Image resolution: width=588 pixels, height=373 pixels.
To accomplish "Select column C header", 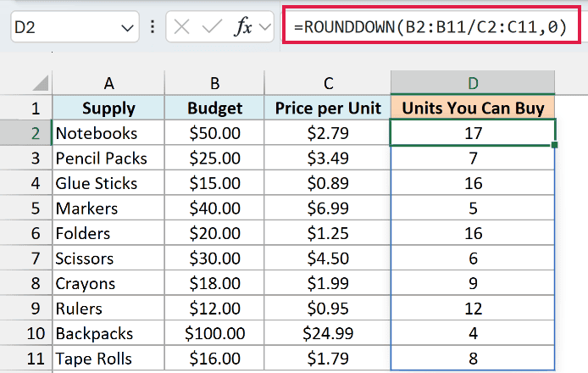I will click(x=328, y=83).
